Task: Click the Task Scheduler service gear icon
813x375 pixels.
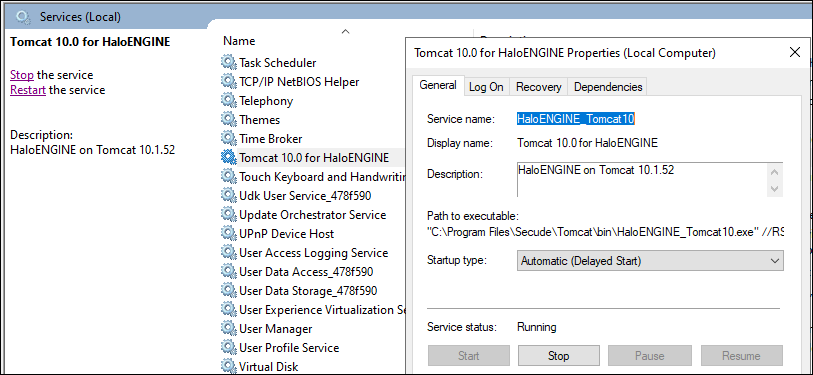Action: tap(228, 62)
